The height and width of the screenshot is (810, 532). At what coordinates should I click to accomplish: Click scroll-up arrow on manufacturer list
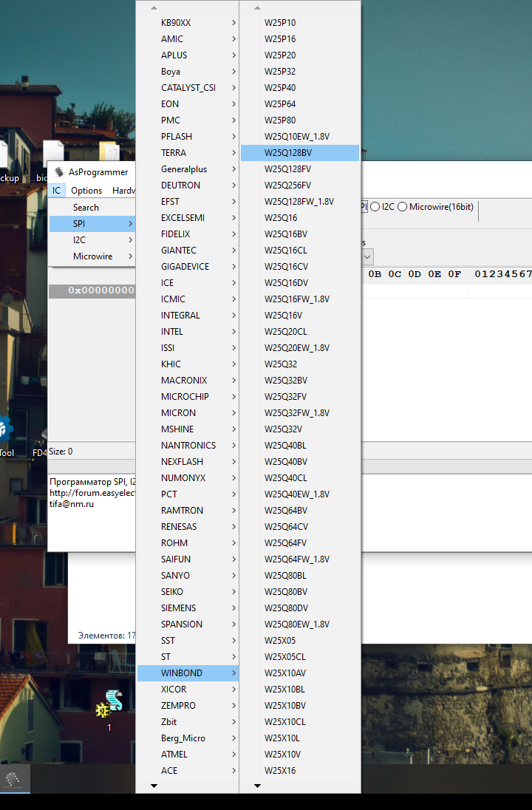click(154, 7)
